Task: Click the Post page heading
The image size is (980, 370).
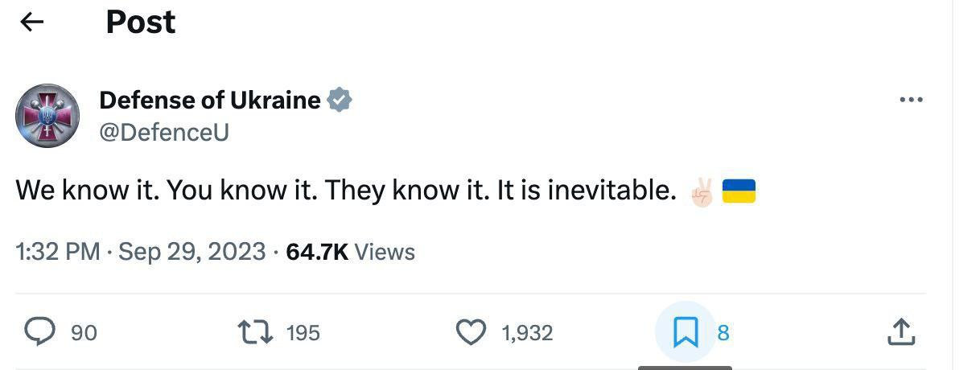Action: [141, 23]
